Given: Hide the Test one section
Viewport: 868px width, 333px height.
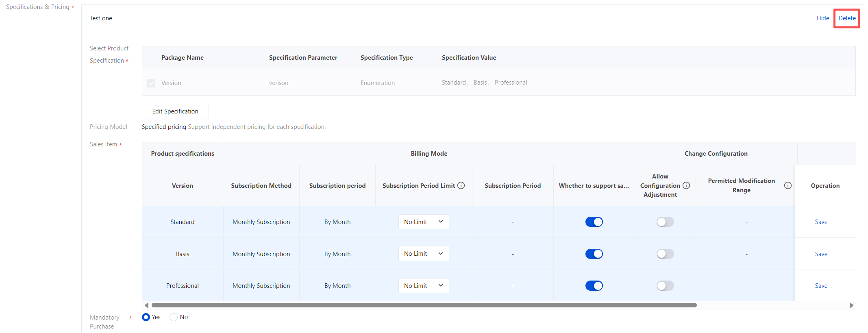Looking at the screenshot, I should 822,18.
